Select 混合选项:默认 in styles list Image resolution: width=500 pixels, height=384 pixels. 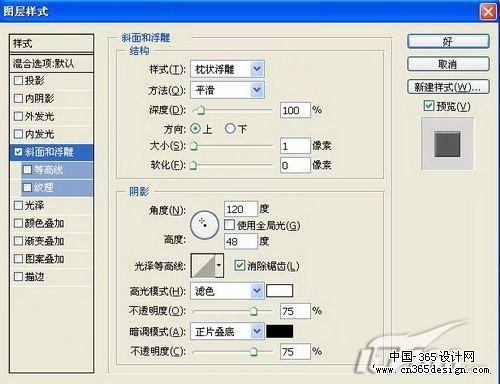[52, 63]
